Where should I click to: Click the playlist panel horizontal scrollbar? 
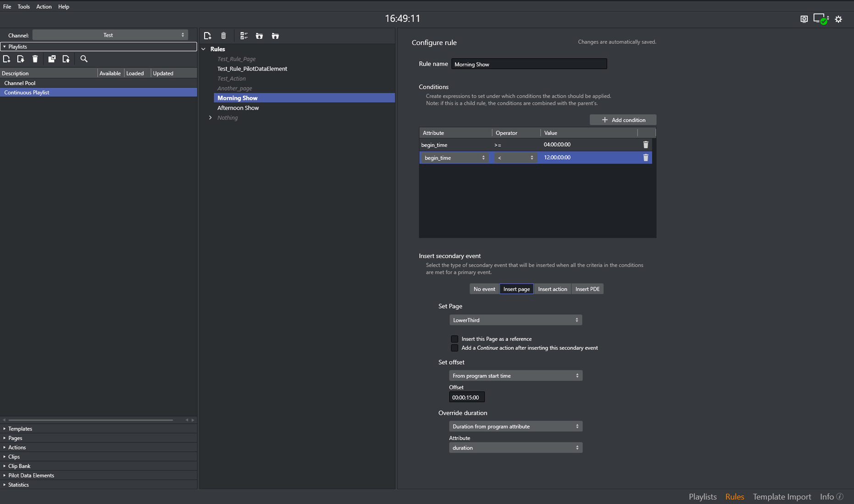point(91,420)
